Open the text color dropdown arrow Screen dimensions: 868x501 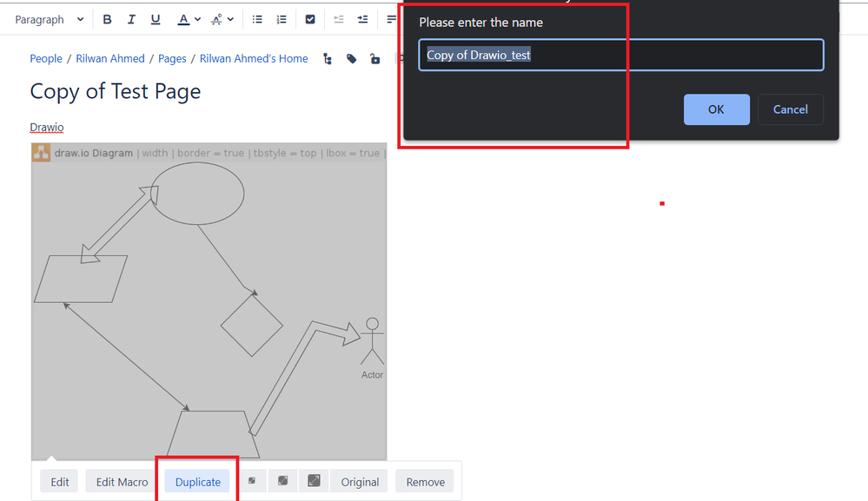pos(197,19)
